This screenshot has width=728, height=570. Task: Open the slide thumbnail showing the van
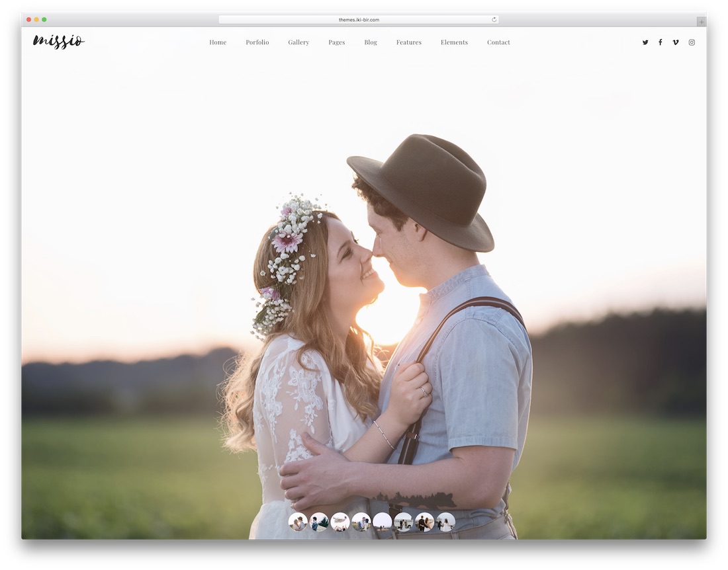click(x=404, y=522)
